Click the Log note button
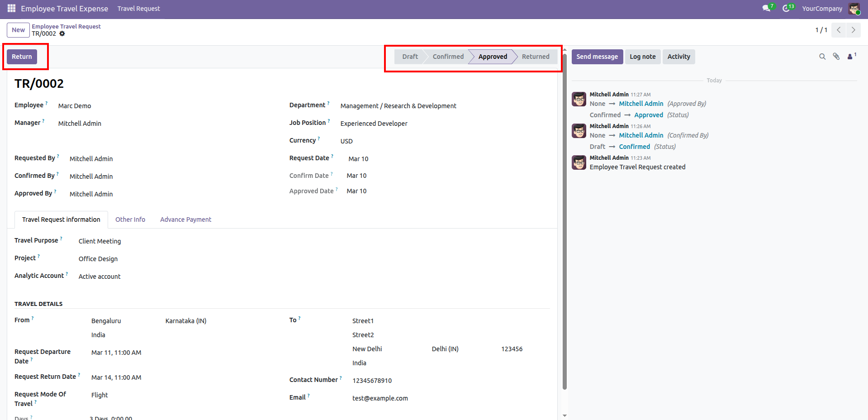 [642, 57]
